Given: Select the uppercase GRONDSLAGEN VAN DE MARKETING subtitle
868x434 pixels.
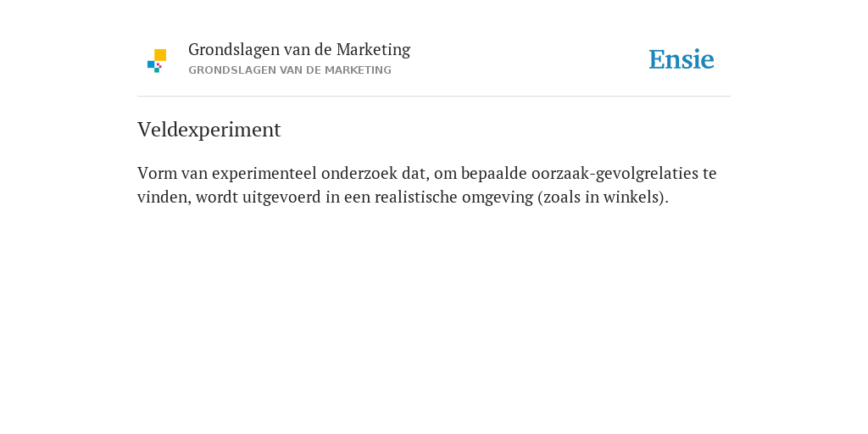Looking at the screenshot, I should point(290,70).
